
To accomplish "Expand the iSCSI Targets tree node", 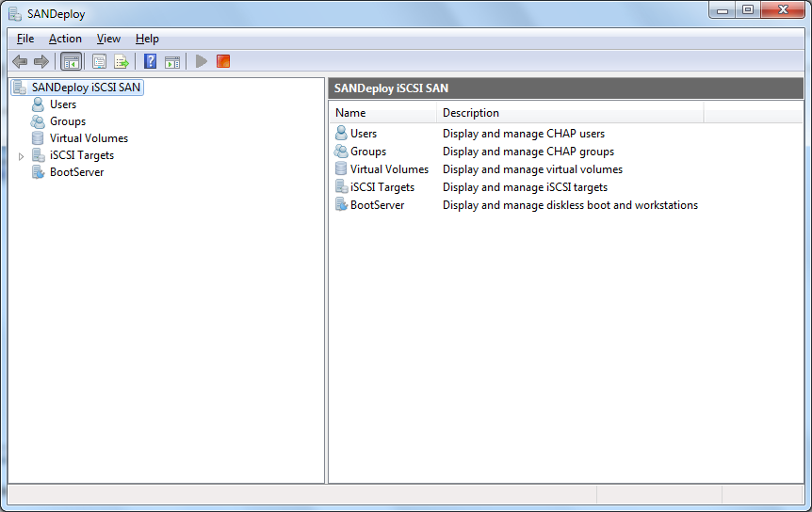I will click(x=21, y=156).
